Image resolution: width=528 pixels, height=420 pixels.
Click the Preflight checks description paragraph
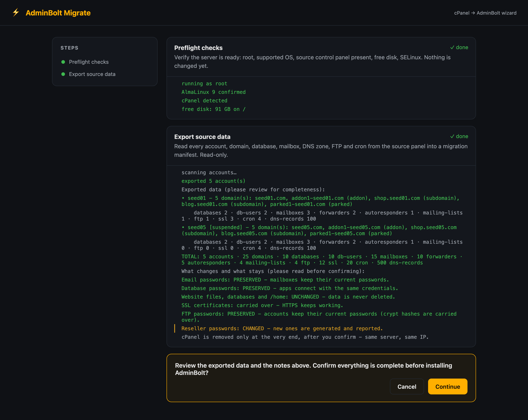point(312,62)
